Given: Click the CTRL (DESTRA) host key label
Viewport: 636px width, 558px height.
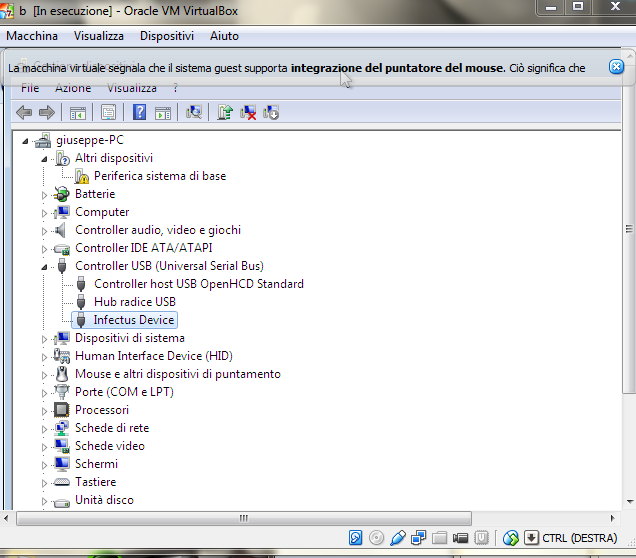Looking at the screenshot, I should pyautogui.click(x=580, y=538).
